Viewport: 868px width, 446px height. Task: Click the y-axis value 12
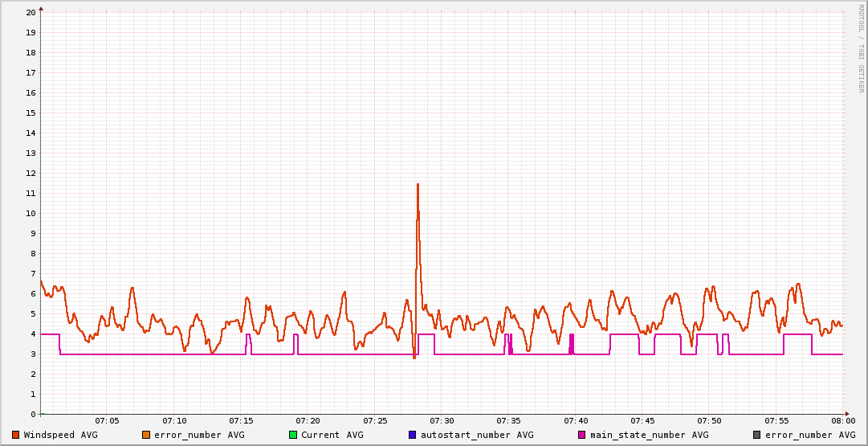pos(31,173)
